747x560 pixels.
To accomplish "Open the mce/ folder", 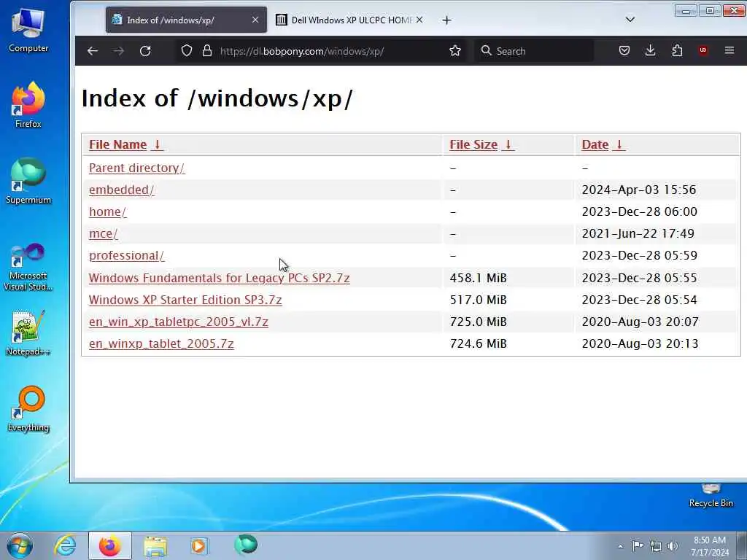I will coord(103,234).
